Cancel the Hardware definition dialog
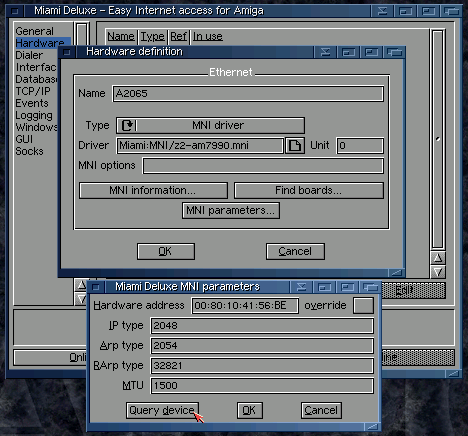 click(295, 251)
